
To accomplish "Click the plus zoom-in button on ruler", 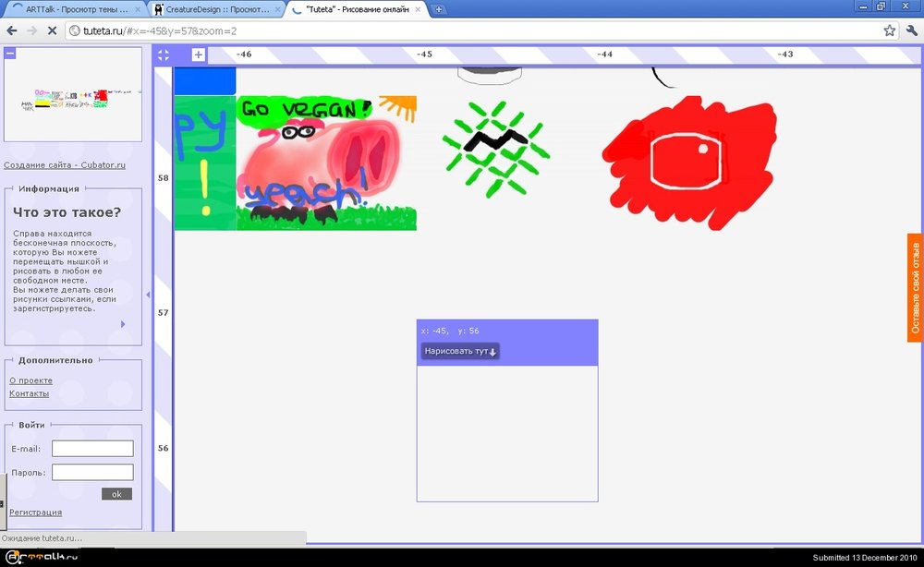I will (199, 55).
